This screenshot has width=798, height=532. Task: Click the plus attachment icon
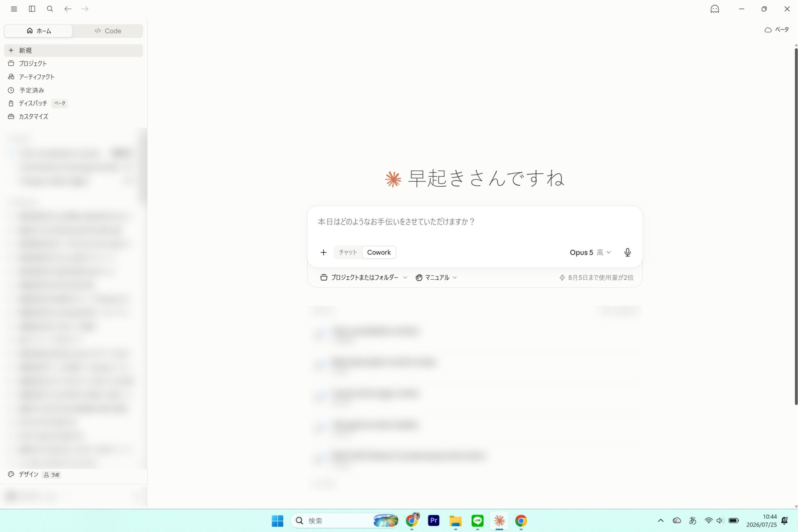coord(323,252)
